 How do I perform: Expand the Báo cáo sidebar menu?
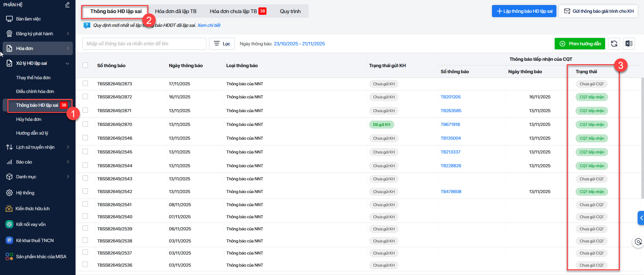67,162
